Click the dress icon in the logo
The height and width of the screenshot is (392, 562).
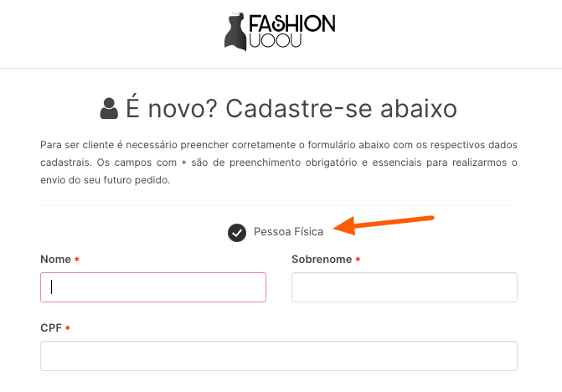[235, 31]
